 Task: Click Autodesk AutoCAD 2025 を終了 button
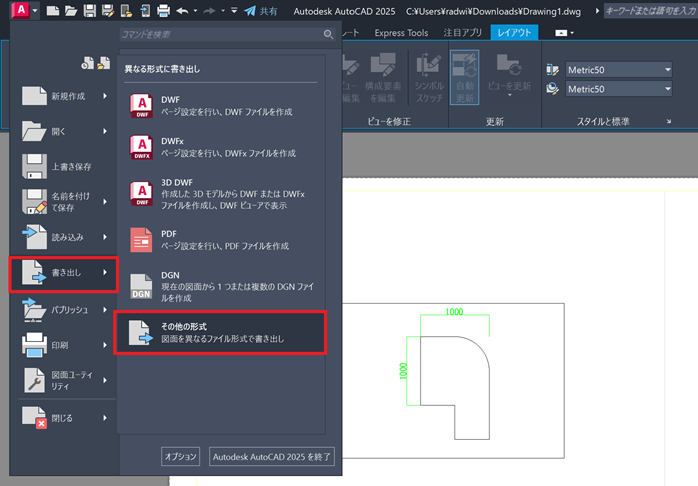point(271,456)
